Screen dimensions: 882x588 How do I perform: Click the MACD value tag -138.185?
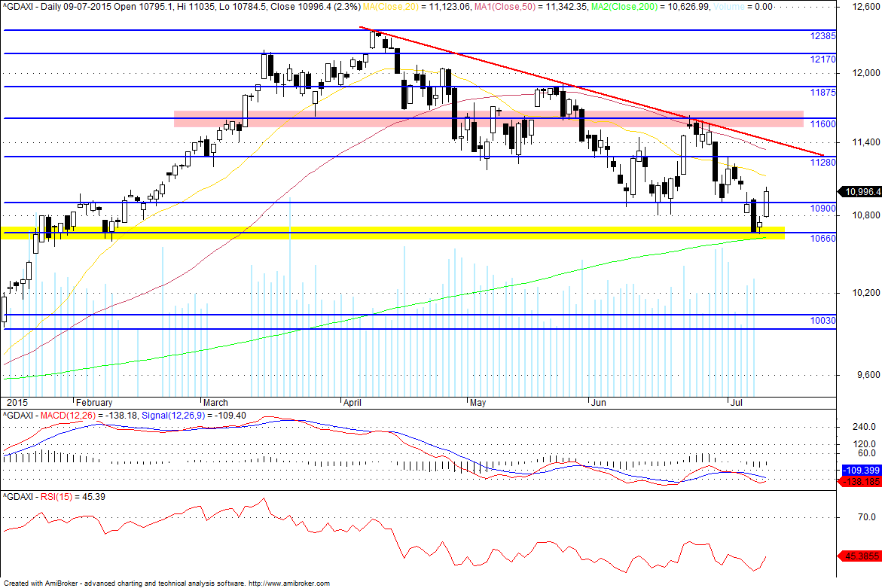tap(861, 482)
